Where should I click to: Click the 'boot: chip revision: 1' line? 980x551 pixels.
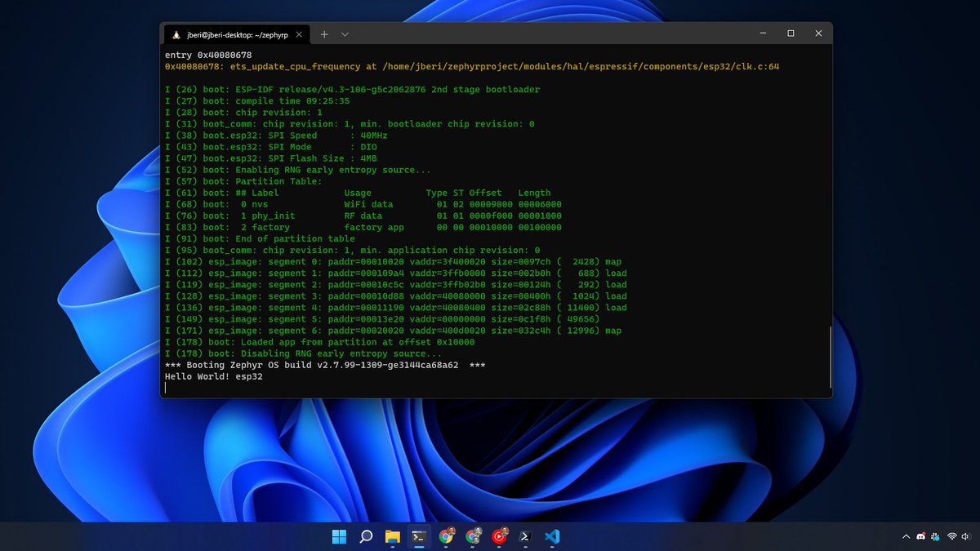tap(243, 112)
